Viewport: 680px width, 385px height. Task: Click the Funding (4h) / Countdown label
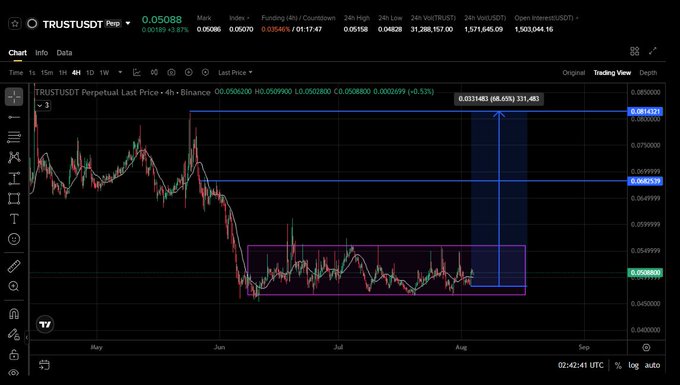(x=298, y=18)
